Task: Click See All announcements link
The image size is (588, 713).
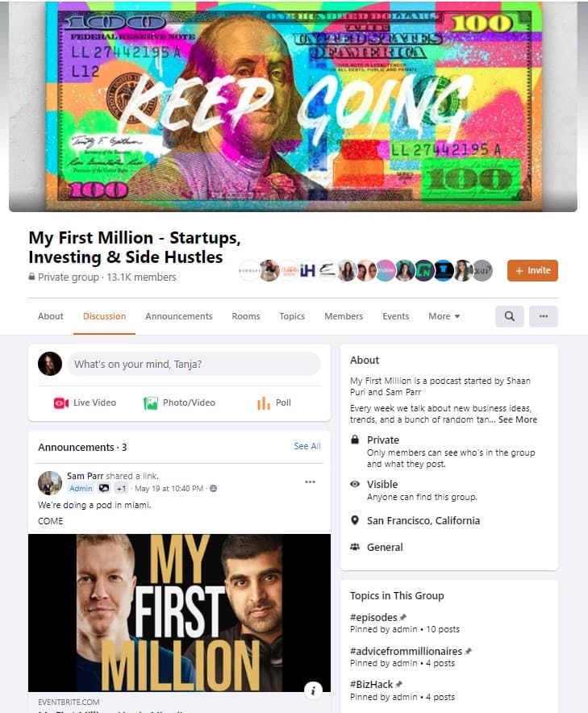Action: [x=307, y=447]
